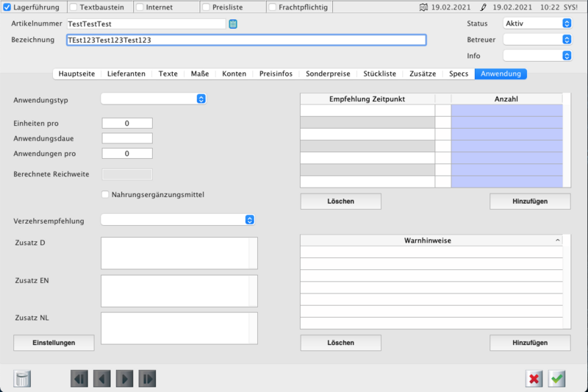Viewport: 588px width, 392px height.
Task: Click into the Bezeichnung text field
Action: point(245,40)
